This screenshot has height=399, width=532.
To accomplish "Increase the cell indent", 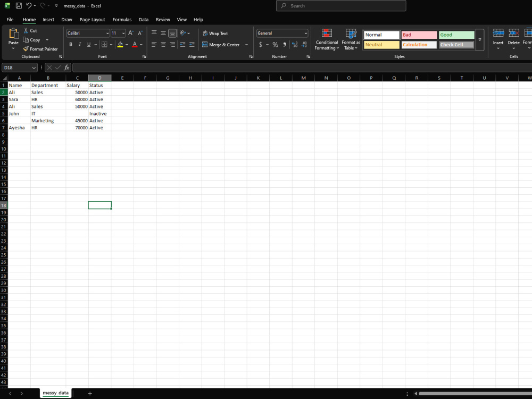I will 192,45.
